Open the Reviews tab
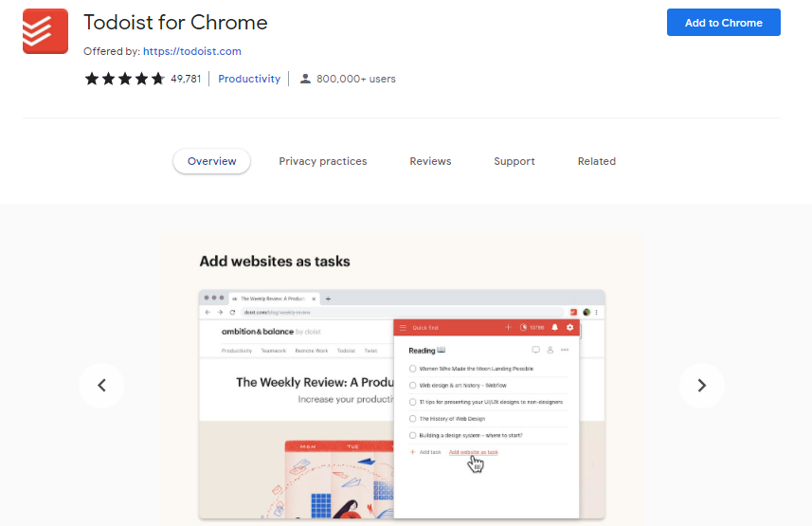Image resolution: width=812 pixels, height=526 pixels. pyautogui.click(x=430, y=161)
